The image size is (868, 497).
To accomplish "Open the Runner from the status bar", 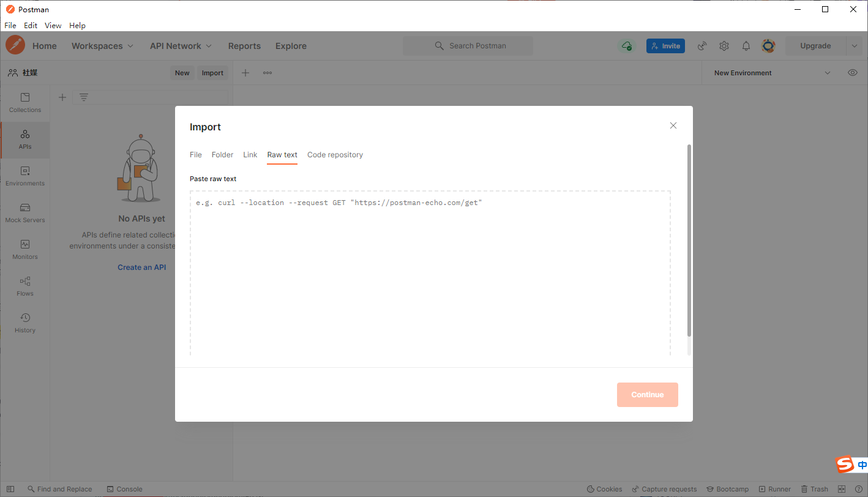I will pos(775,489).
